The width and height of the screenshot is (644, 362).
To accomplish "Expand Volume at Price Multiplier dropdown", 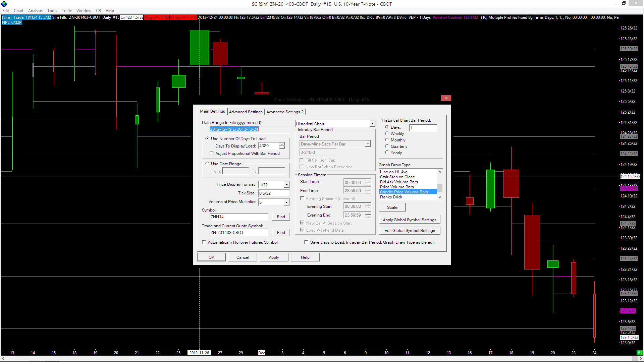I will click(286, 202).
